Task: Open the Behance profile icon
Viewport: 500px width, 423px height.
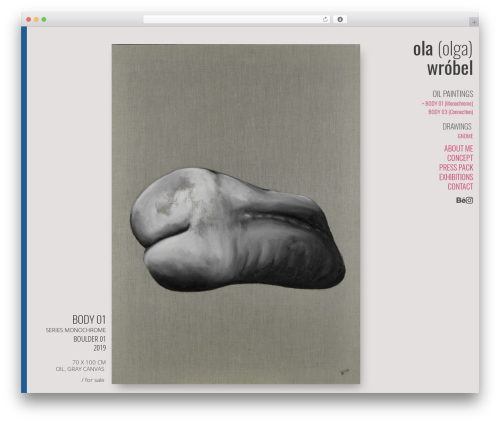Action: point(461,200)
